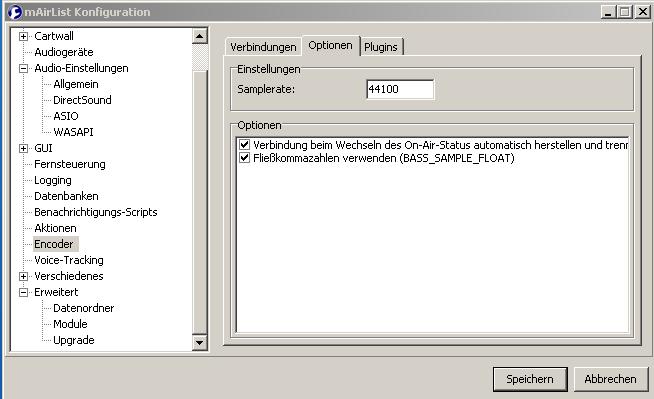Open DirectSound settings

[82, 100]
